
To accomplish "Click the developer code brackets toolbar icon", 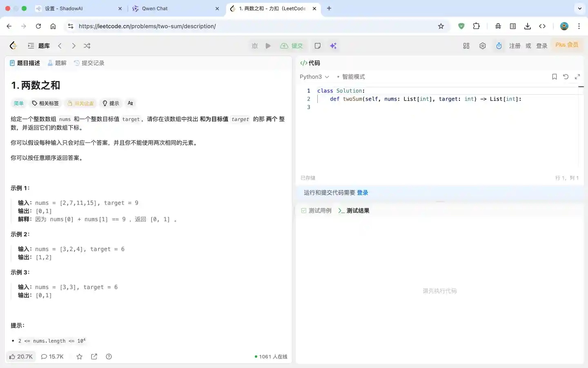I will (542, 26).
